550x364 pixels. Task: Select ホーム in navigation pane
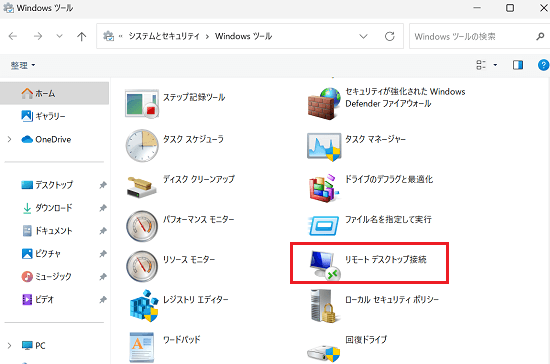[x=54, y=93]
